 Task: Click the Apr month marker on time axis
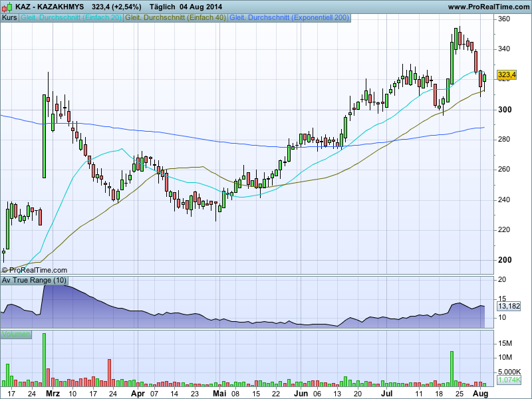coord(137,394)
